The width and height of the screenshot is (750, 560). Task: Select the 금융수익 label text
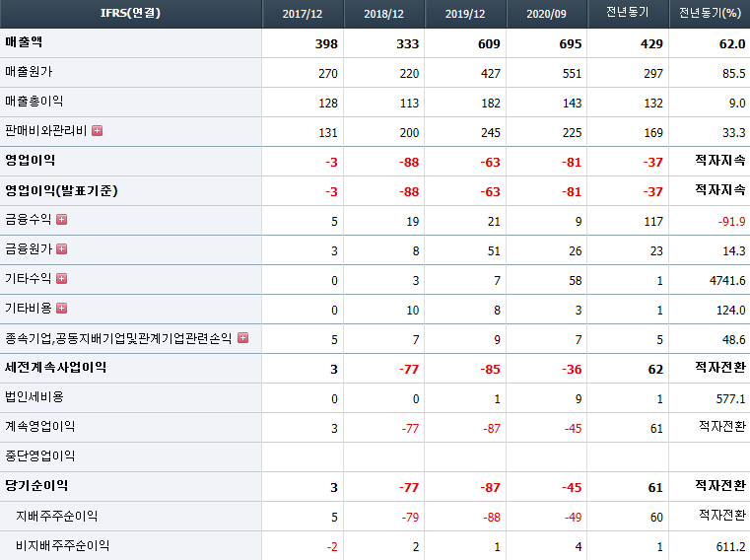tap(29, 219)
